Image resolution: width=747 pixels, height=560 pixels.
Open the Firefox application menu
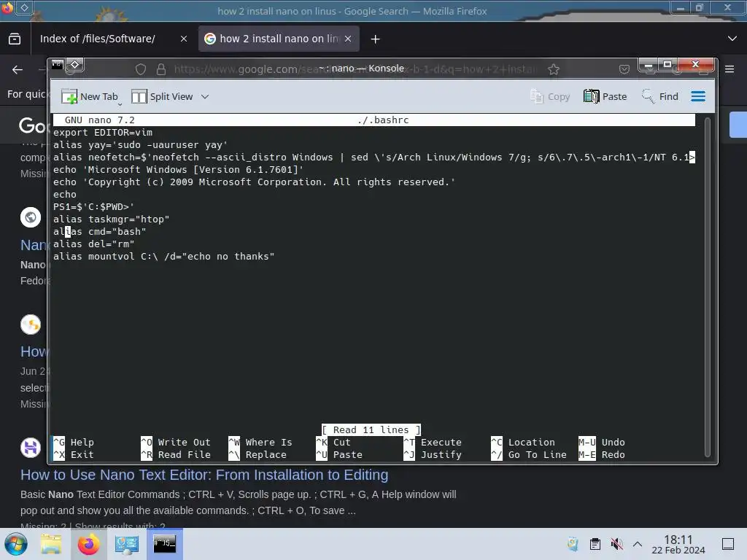coord(729,69)
